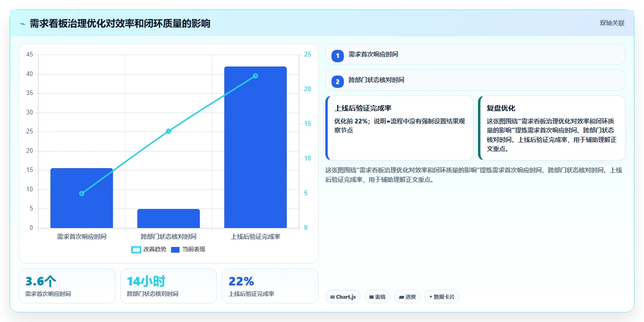Click the dashboard title 需求看板治理优化对效率和闭环质量的影响
644x322 pixels.
click(120, 23)
